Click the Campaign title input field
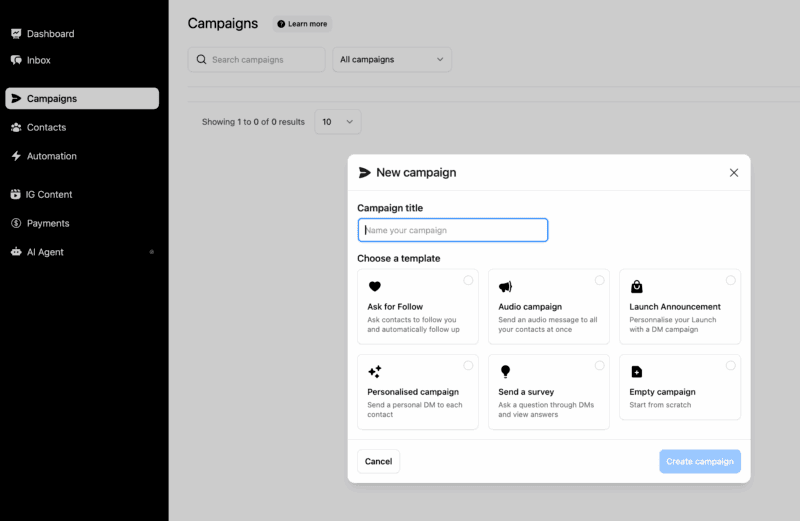 [453, 230]
